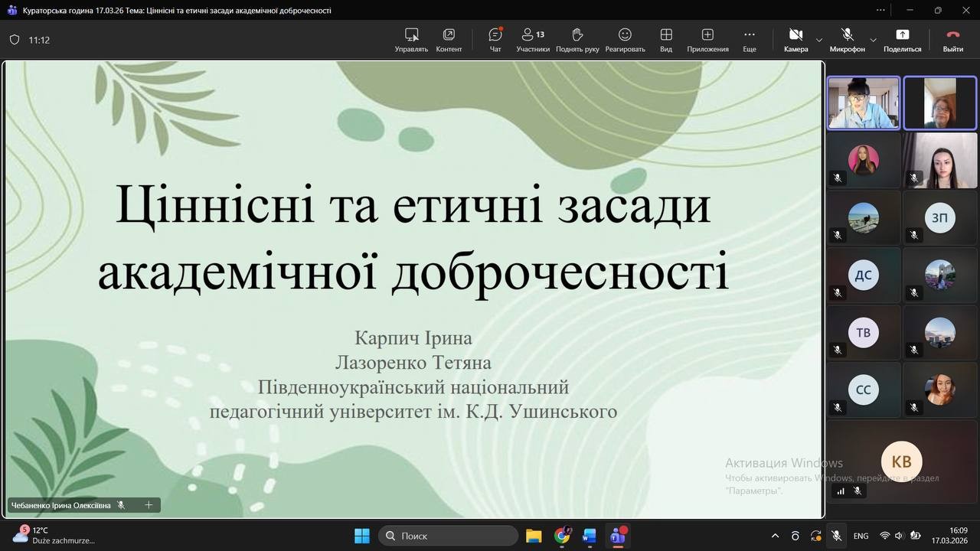
Task: Open the Chat panel
Action: point(495,40)
